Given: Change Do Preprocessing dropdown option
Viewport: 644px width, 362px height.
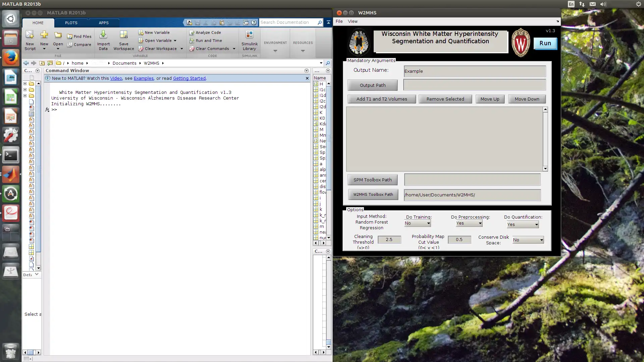Looking at the screenshot, I should point(480,223).
